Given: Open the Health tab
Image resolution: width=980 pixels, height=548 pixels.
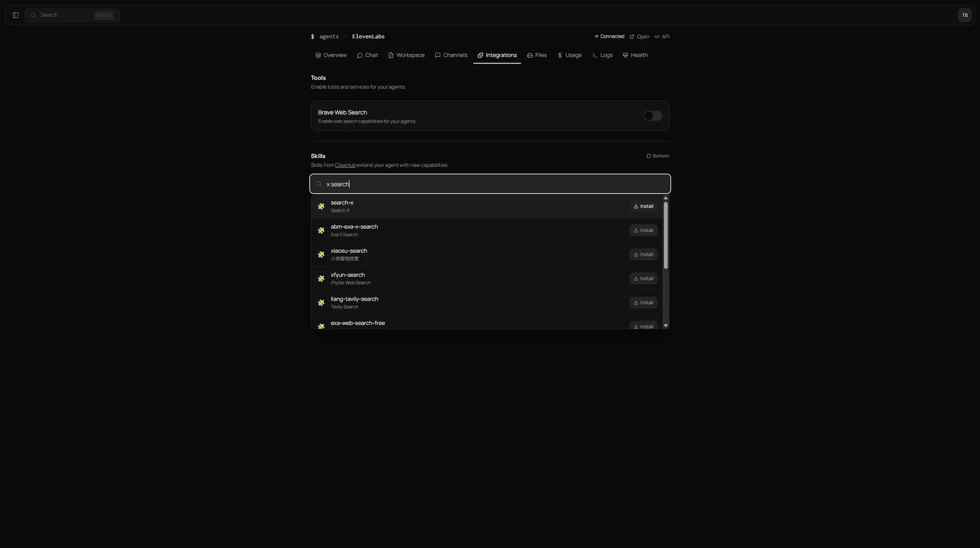Looking at the screenshot, I should coord(635,55).
